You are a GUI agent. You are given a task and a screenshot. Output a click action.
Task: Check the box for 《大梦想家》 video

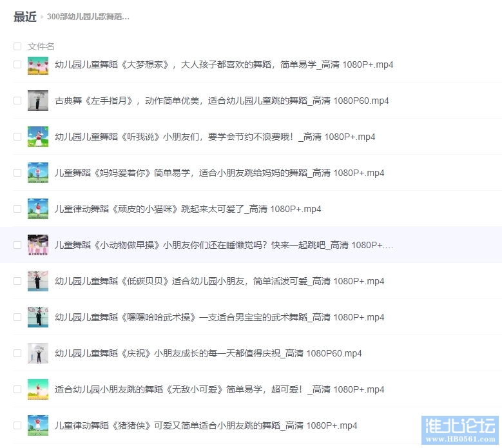[x=17, y=64]
